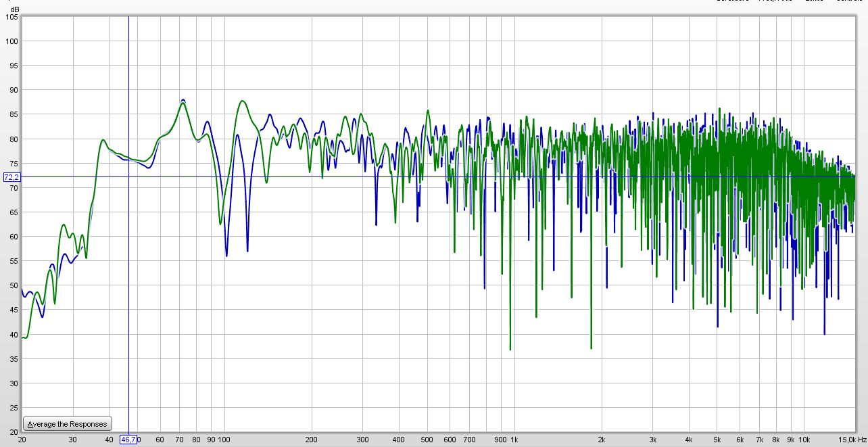Select the 105 label on the dB axis

pos(12,17)
